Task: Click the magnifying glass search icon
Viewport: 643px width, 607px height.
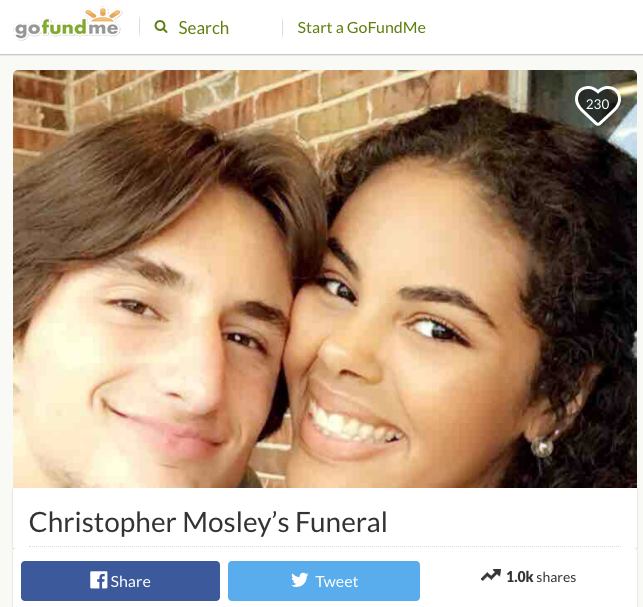Action: click(161, 27)
